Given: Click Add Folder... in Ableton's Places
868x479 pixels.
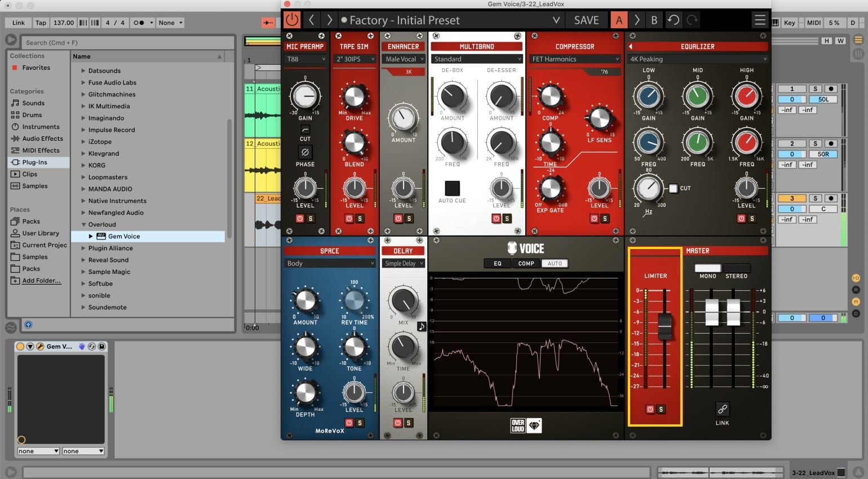Looking at the screenshot, I should 42,281.
